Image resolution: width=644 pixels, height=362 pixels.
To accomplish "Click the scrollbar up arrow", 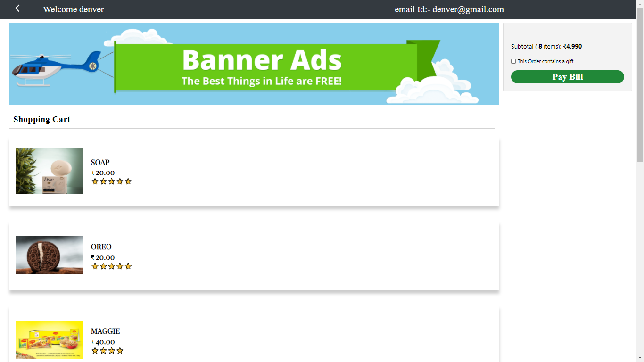I will point(640,4).
